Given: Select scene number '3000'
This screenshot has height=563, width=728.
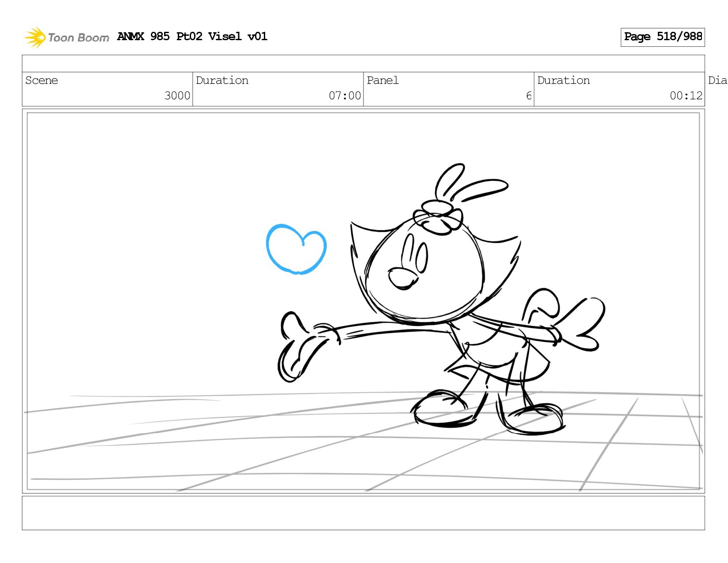Looking at the screenshot, I should click(177, 96).
